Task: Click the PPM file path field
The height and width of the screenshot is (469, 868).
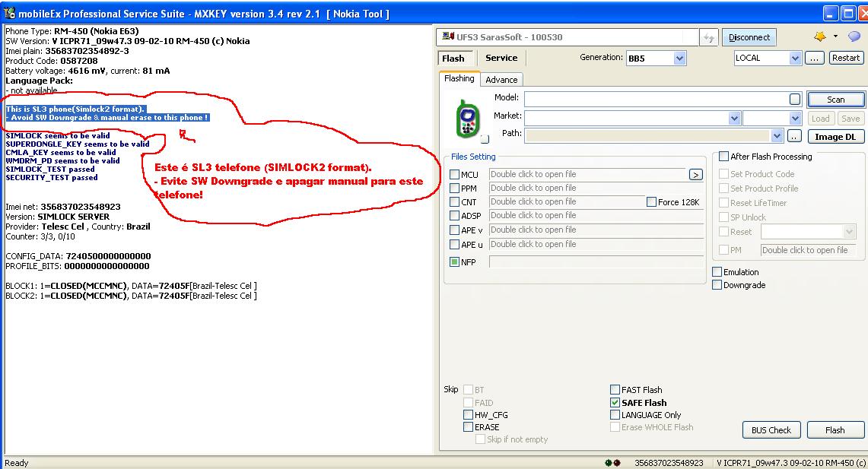Action: (596, 188)
